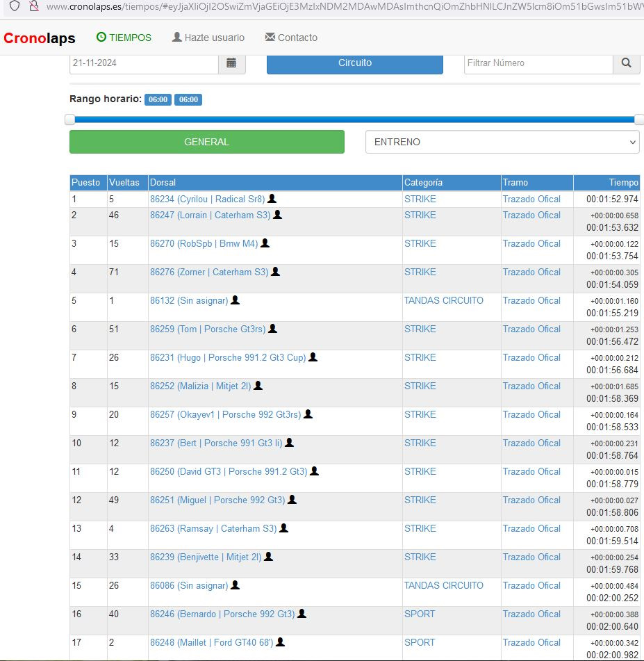The height and width of the screenshot is (661, 644).
Task: Open the ENTRENO session dropdown
Action: point(502,142)
